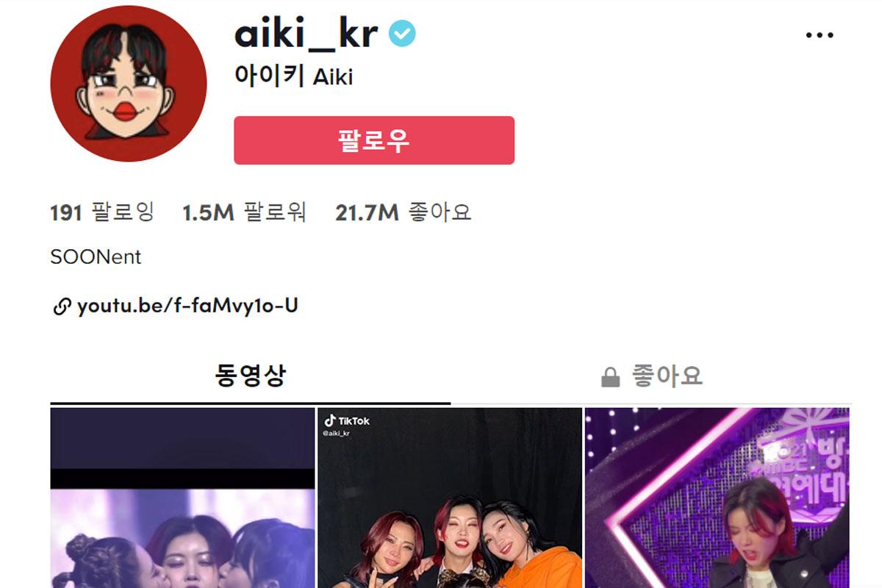Follow the account with the 팔로우 button

click(x=374, y=140)
